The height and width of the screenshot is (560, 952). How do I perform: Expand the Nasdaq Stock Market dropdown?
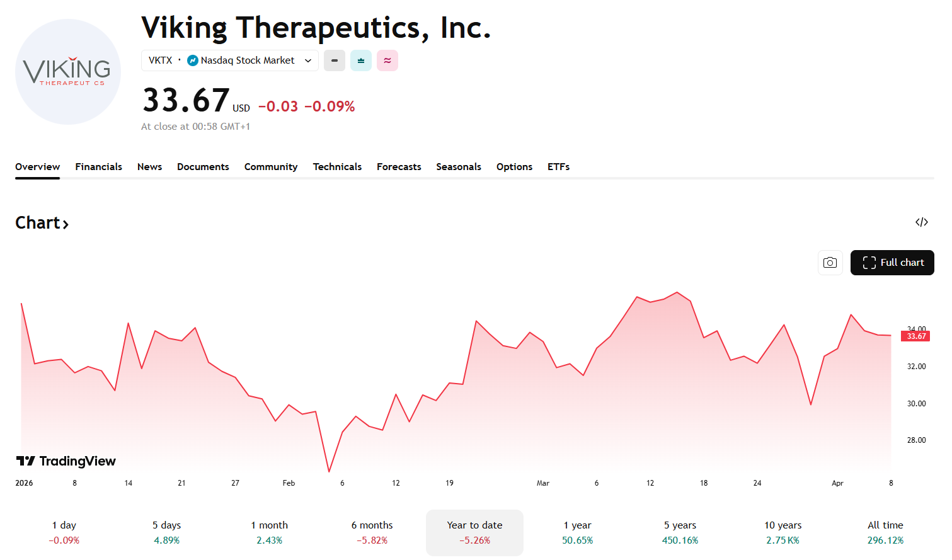(x=308, y=60)
